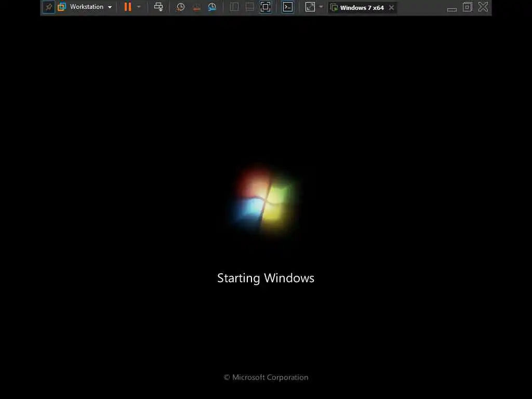Close the Windows 7 x64 tab
This screenshot has height=399, width=532.
click(392, 7)
